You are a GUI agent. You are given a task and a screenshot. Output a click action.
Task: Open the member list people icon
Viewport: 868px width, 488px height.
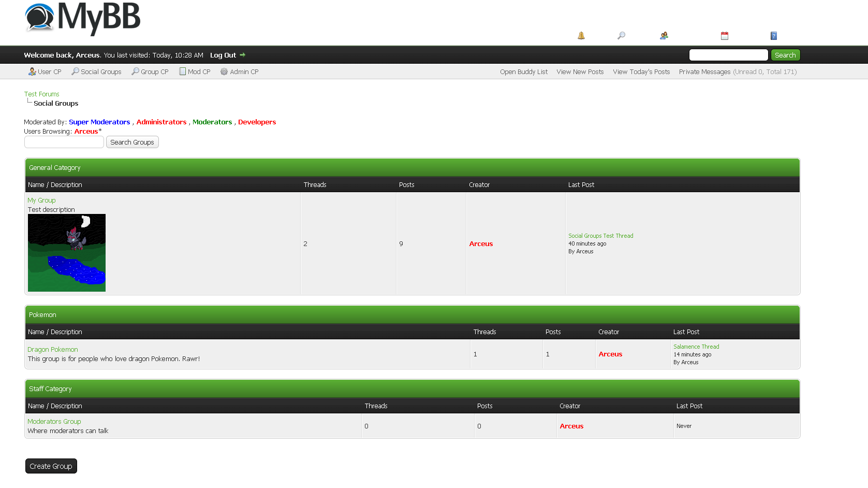click(x=664, y=36)
